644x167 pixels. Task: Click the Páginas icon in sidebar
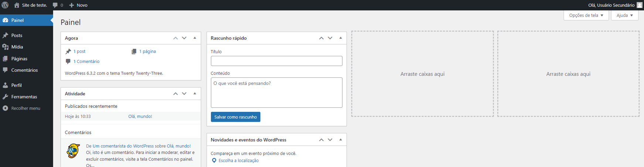click(x=6, y=59)
